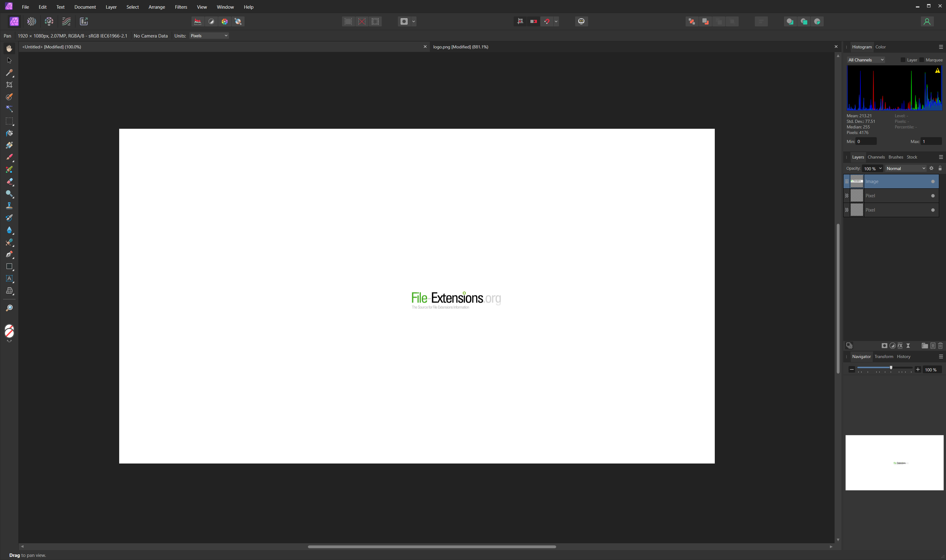
Task: Swap the foreground and background colors
Action: click(9, 341)
